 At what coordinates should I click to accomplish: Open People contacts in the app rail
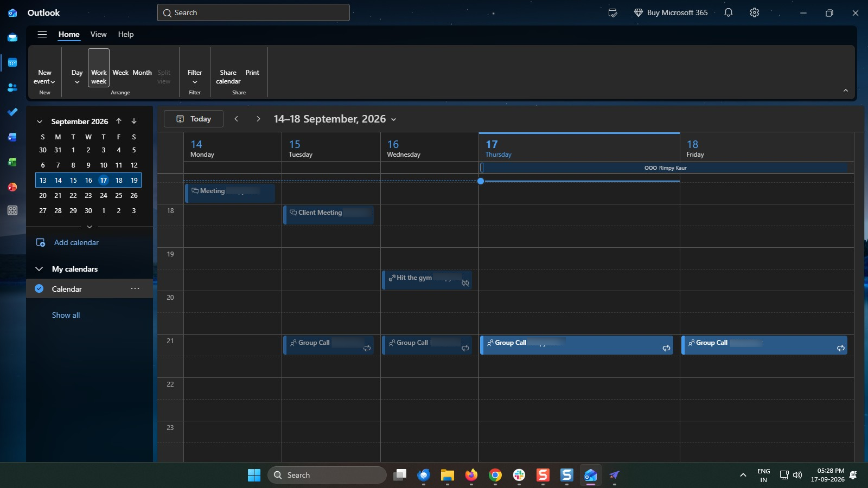coord(12,87)
